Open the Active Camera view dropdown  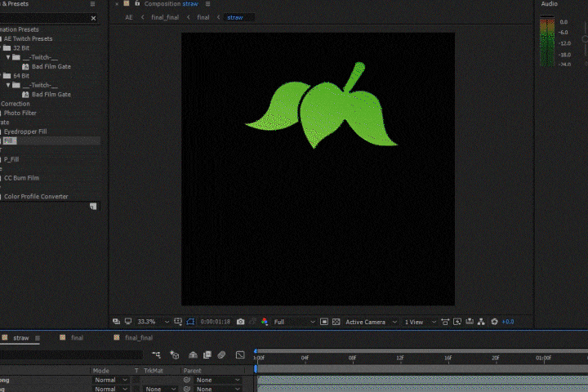click(x=371, y=322)
